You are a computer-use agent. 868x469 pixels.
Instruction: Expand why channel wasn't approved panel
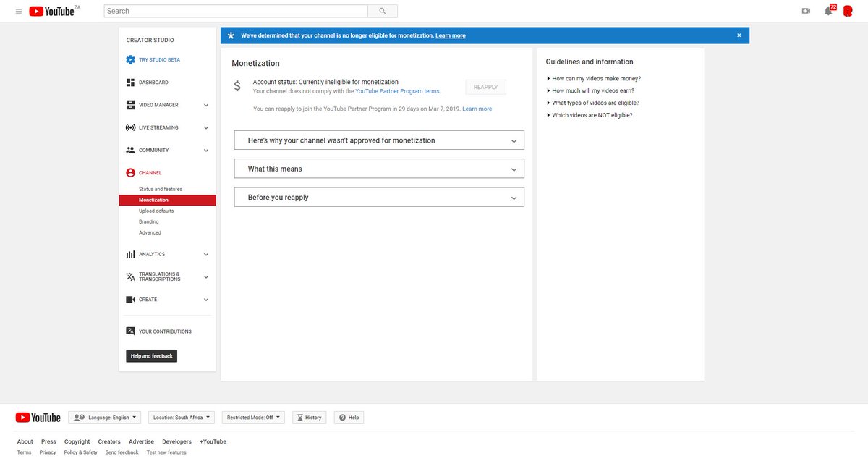click(379, 140)
